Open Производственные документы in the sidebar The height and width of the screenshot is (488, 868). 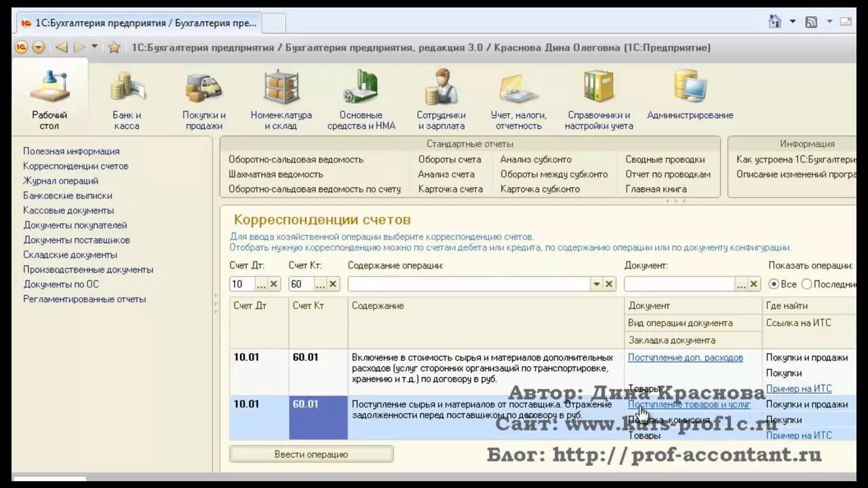tap(88, 270)
